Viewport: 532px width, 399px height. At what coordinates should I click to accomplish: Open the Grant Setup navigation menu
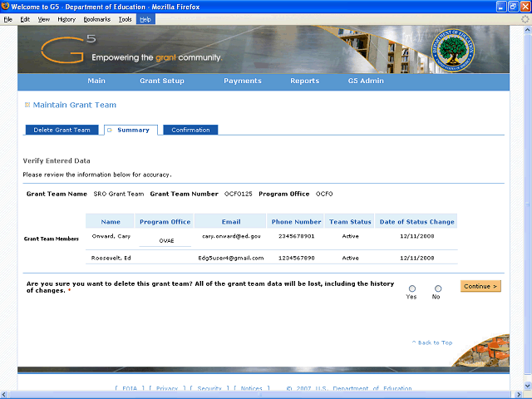point(162,81)
